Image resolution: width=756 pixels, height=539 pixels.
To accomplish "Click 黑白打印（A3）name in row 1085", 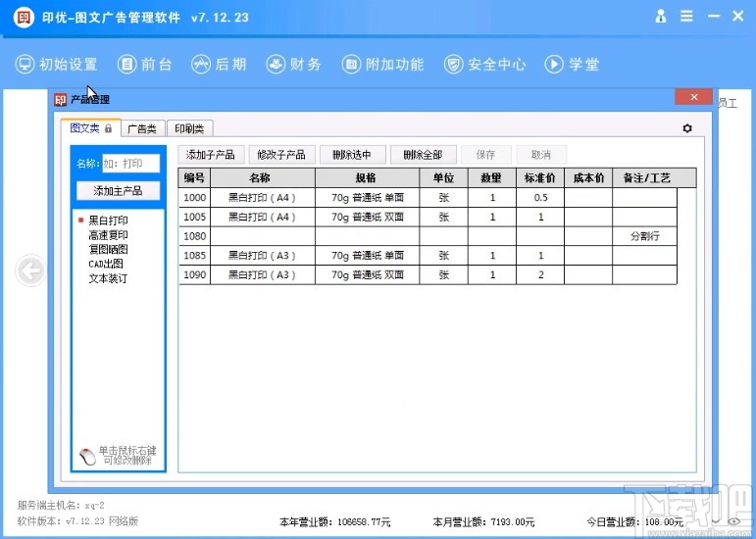I will (x=262, y=256).
